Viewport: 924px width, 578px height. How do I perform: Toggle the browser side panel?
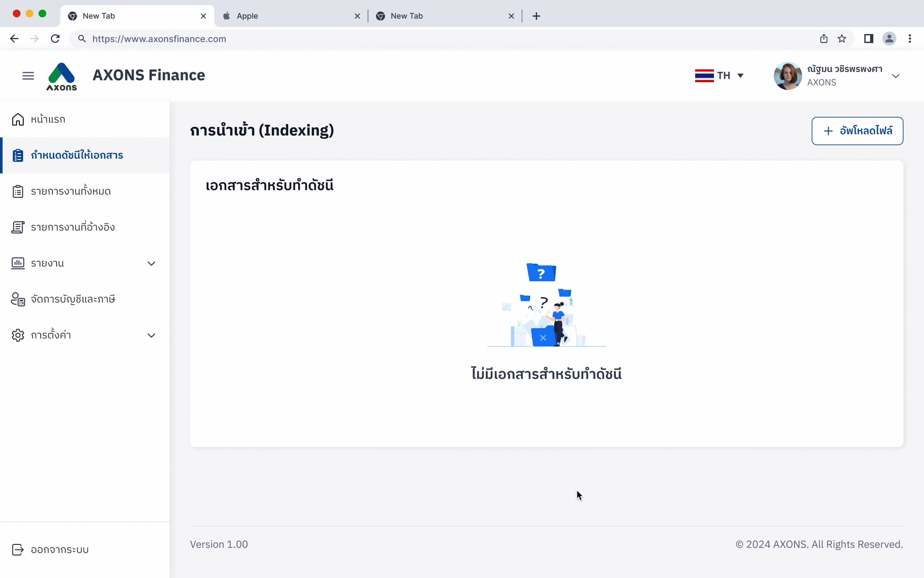(x=869, y=39)
